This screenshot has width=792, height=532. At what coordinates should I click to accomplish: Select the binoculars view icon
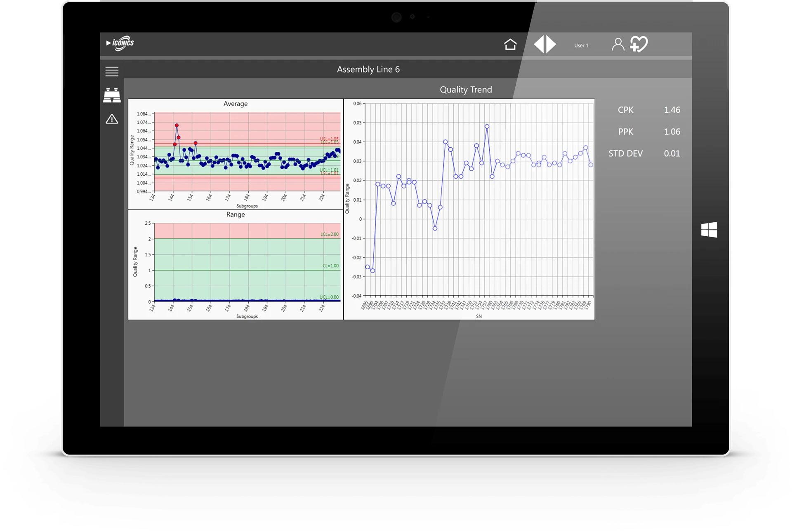coord(112,95)
